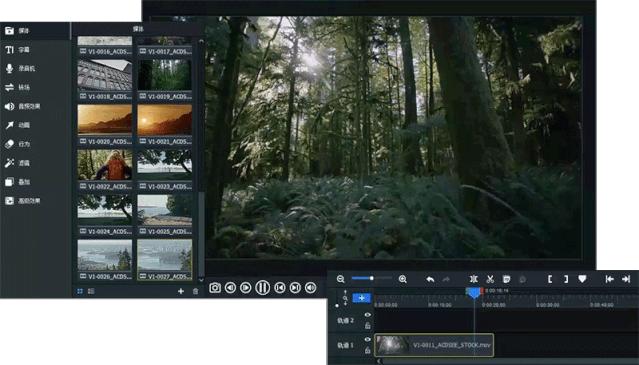Screen dimensions: 639x365
Task: Select media clip V1-0017_ACDS
Action: click(x=165, y=46)
